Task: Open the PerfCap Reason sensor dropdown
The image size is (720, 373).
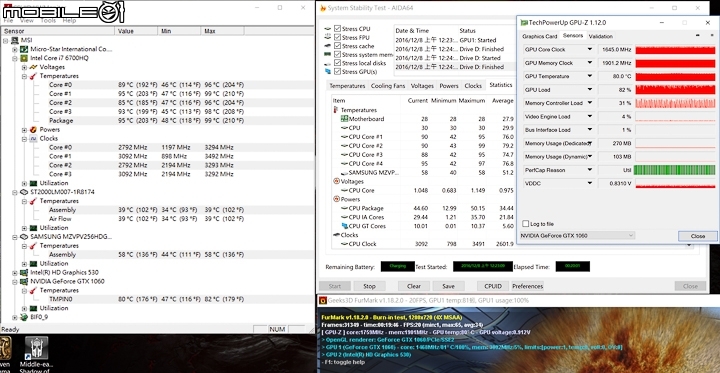Action: pyautogui.click(x=590, y=170)
